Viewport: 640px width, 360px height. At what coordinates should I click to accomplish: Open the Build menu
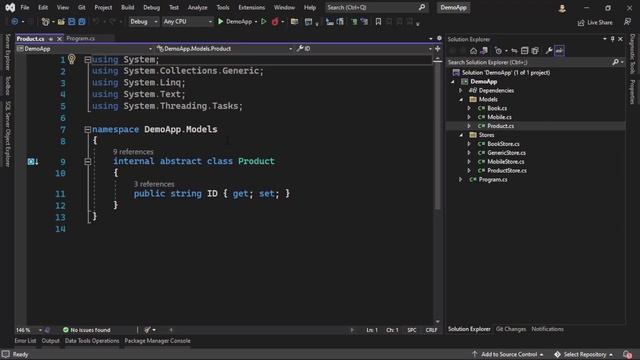128,7
